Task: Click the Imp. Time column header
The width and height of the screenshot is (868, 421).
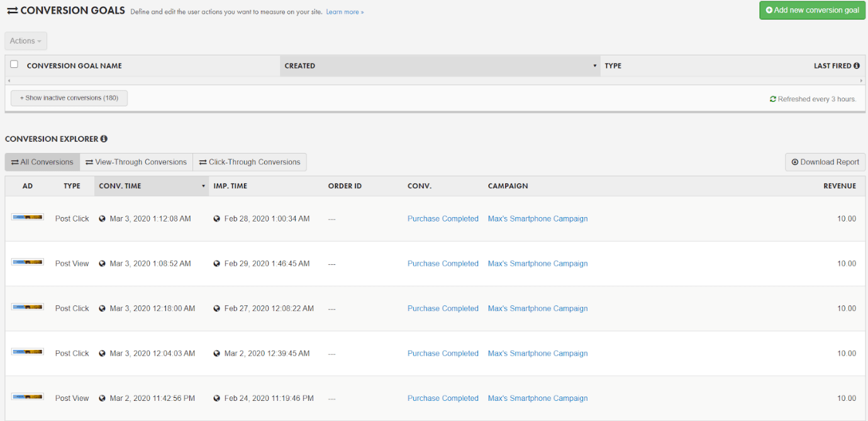Action: [230, 186]
